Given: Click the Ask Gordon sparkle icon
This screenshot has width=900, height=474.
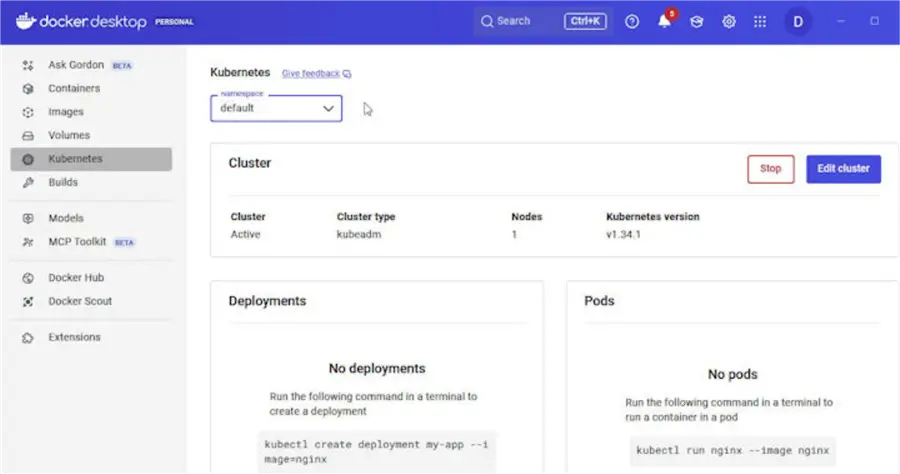Looking at the screenshot, I should pyautogui.click(x=28, y=65).
